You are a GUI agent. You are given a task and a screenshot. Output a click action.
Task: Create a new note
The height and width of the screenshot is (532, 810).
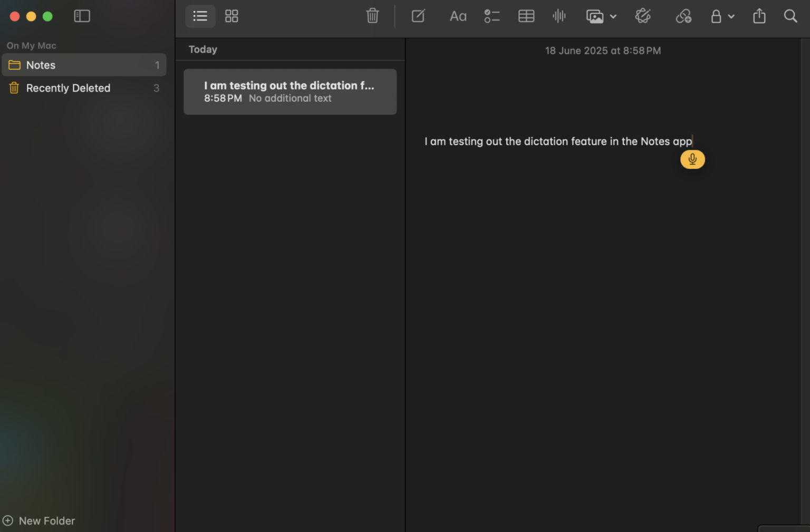point(418,16)
